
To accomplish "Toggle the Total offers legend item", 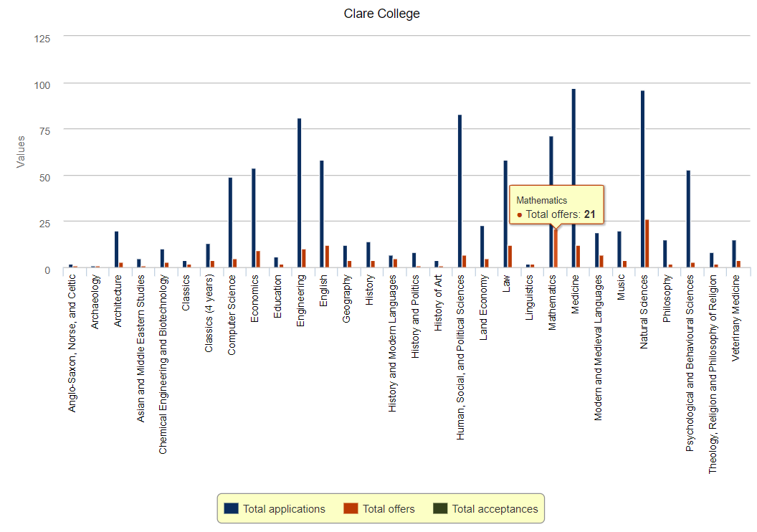I will (x=379, y=509).
